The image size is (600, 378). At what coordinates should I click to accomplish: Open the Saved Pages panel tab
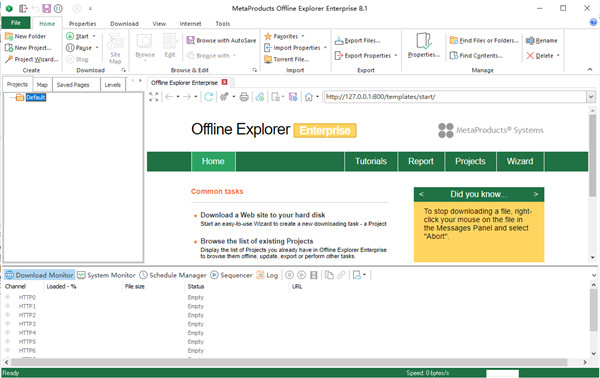click(73, 85)
